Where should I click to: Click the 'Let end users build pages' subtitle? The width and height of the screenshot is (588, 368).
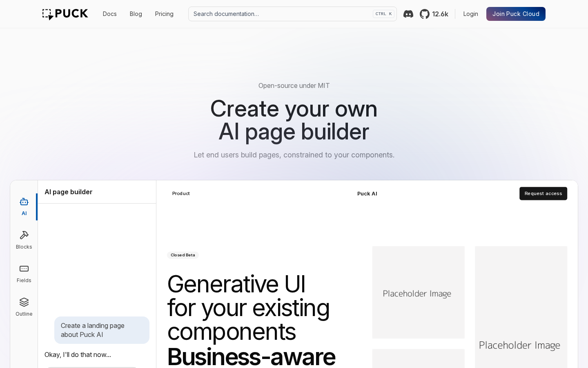point(294,155)
